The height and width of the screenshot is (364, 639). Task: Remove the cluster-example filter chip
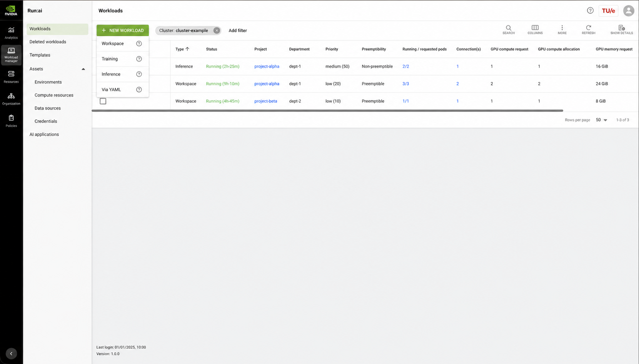pos(217,30)
